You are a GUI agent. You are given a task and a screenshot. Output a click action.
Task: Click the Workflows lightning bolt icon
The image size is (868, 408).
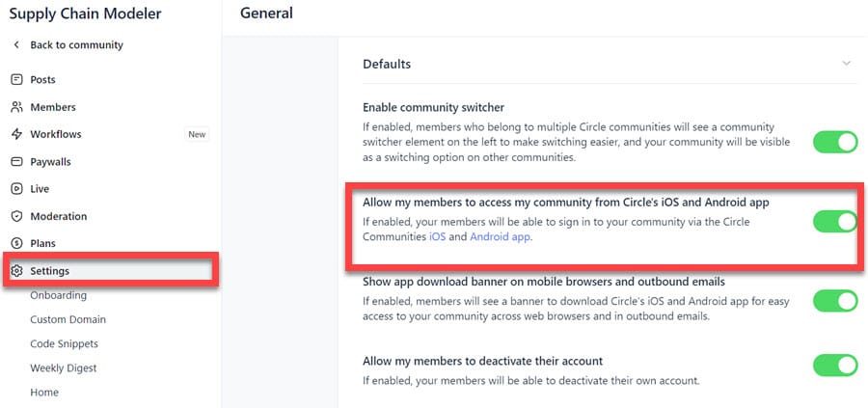[16, 134]
